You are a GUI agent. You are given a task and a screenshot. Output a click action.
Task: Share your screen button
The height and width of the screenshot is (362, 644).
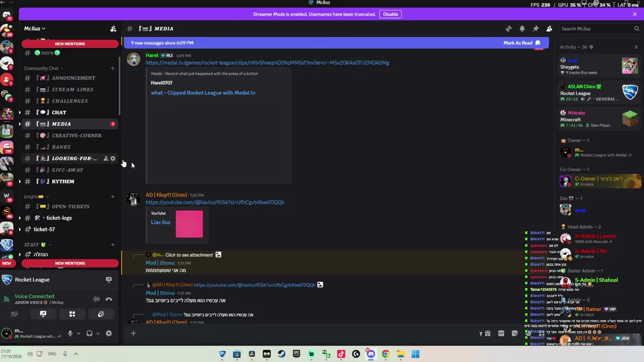[43, 314]
